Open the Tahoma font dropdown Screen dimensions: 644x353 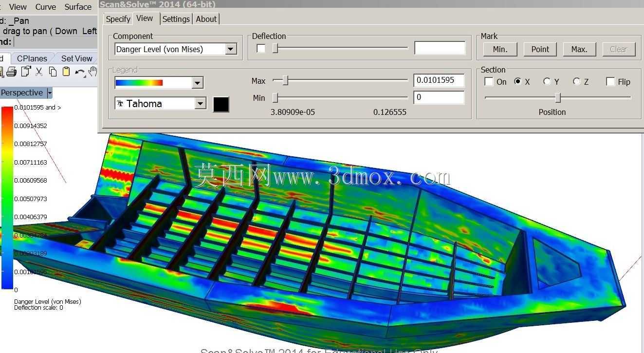pos(201,103)
